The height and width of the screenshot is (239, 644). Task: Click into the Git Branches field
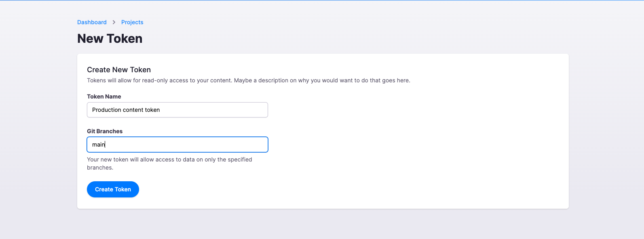[x=177, y=145]
